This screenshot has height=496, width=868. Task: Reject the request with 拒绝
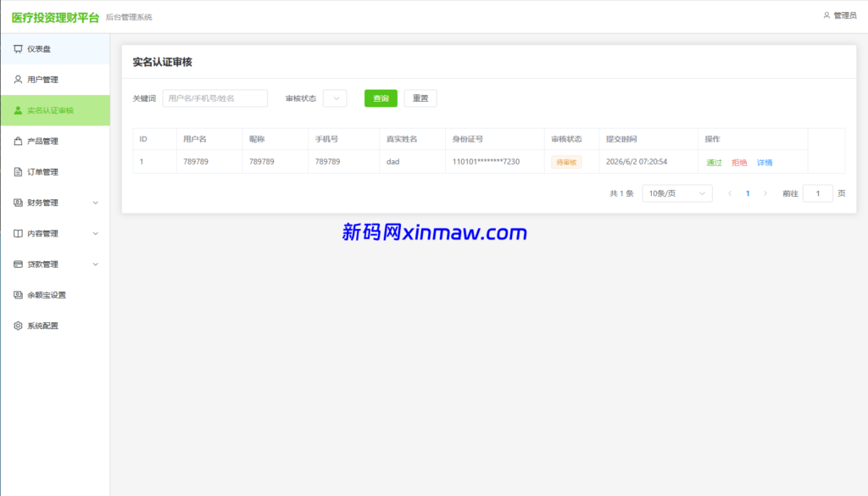tap(739, 162)
